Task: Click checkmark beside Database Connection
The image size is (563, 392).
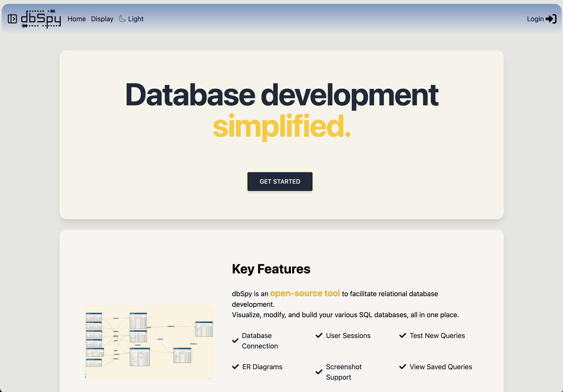Action: coord(235,341)
